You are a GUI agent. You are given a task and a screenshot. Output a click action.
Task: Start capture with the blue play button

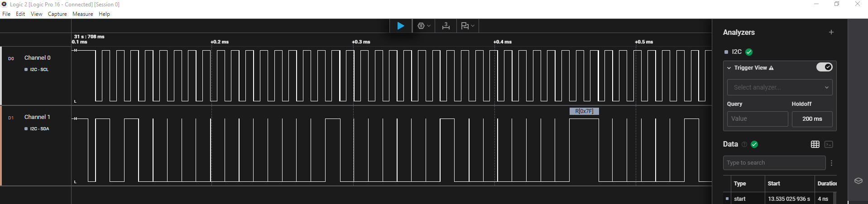(x=401, y=26)
